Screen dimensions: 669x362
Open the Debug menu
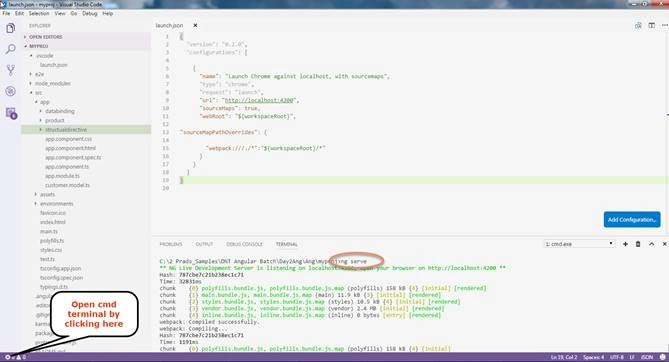coord(90,14)
